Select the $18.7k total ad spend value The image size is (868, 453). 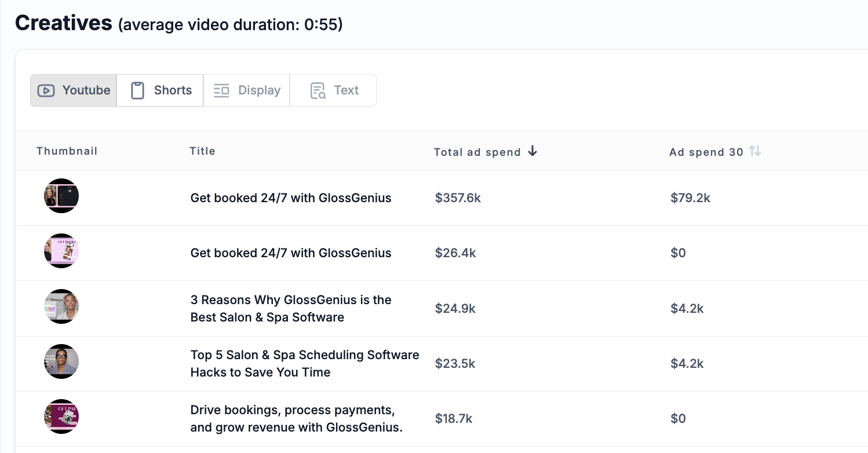pos(454,419)
